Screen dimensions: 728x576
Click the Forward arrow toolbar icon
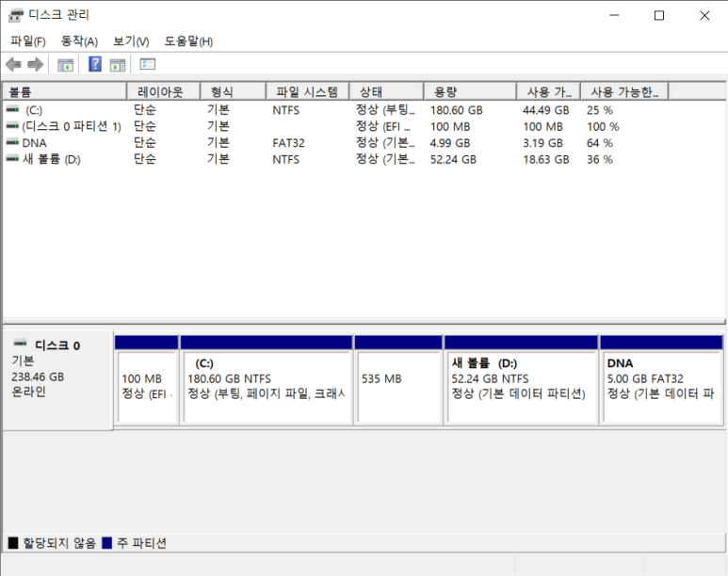pyautogui.click(x=35, y=64)
